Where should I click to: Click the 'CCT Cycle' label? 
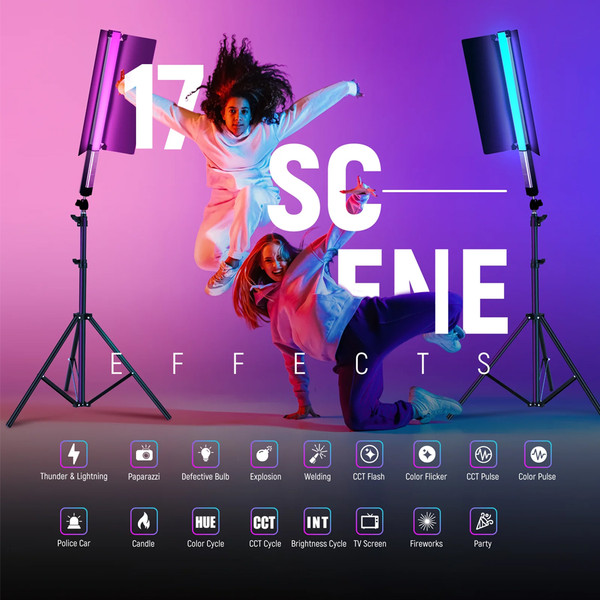pyautogui.click(x=265, y=544)
